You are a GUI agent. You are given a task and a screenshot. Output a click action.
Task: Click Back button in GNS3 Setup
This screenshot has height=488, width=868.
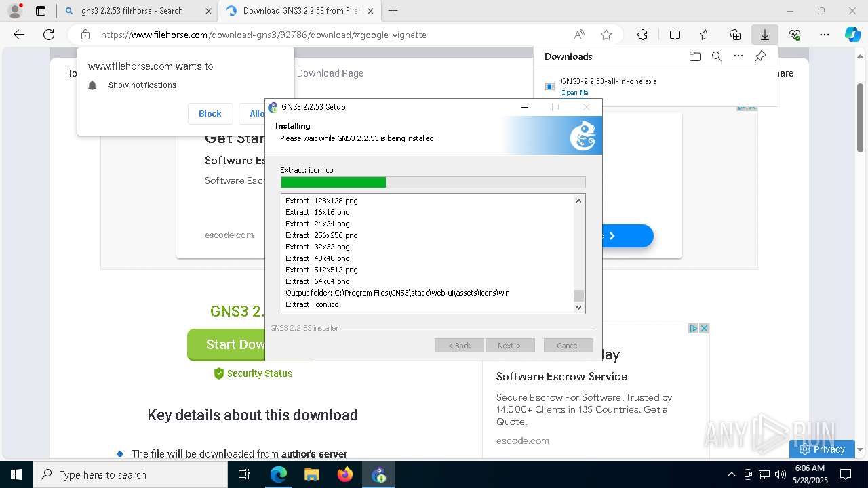coord(459,346)
